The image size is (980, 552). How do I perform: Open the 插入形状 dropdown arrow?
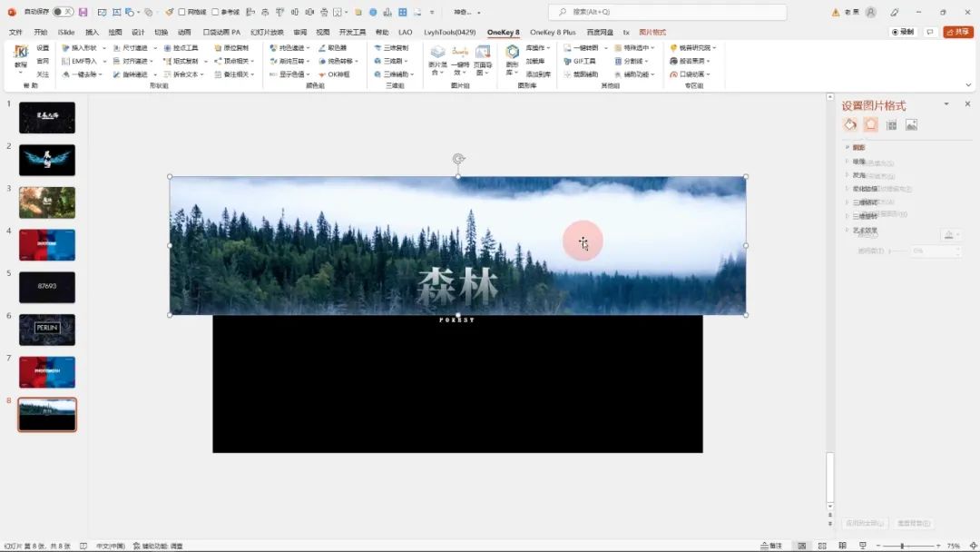coord(104,47)
